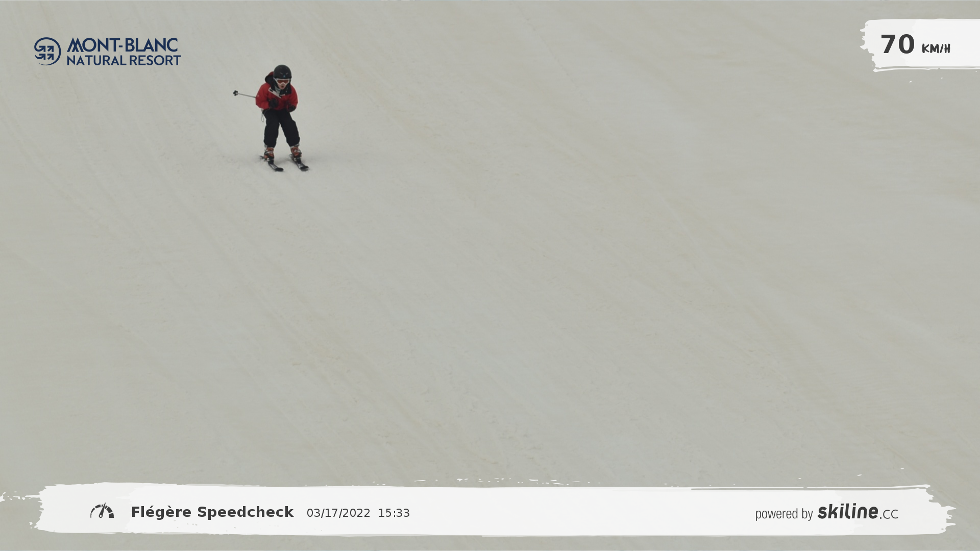980x551 pixels.
Task: Click the speedometer icon in bottom banner
Action: click(x=102, y=511)
